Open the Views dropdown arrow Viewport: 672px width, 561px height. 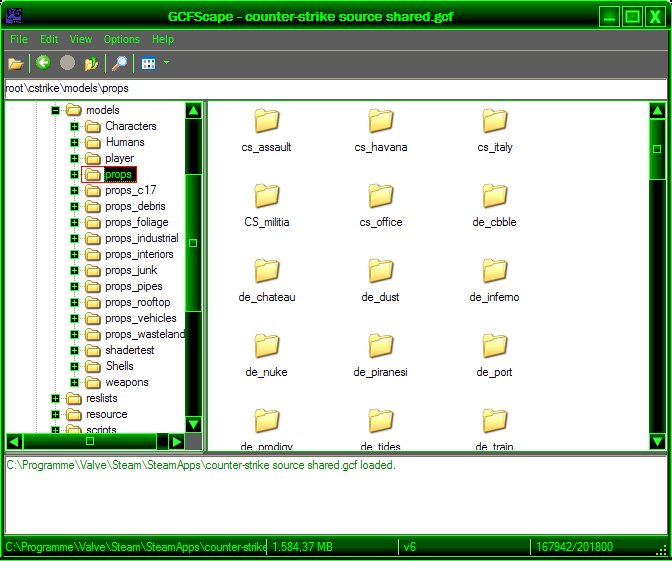tap(167, 63)
